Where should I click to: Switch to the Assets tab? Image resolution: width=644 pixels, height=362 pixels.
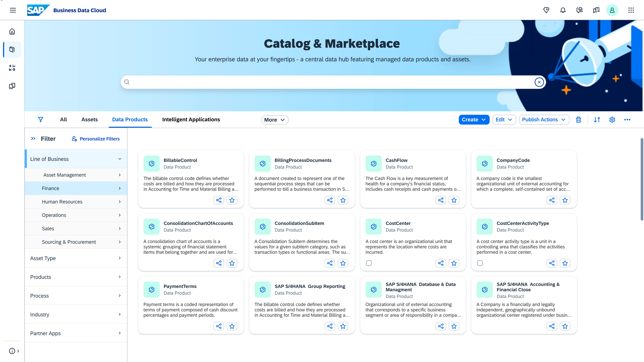pos(89,120)
